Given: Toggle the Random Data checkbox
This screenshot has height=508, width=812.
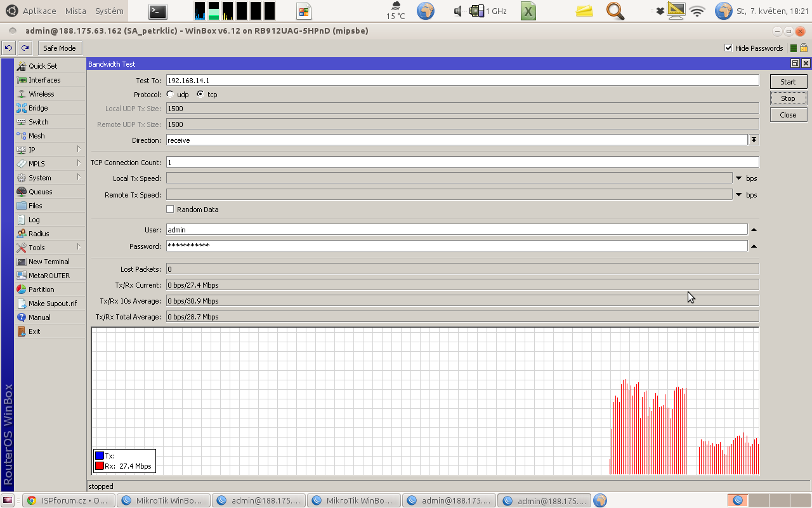Looking at the screenshot, I should tap(170, 209).
